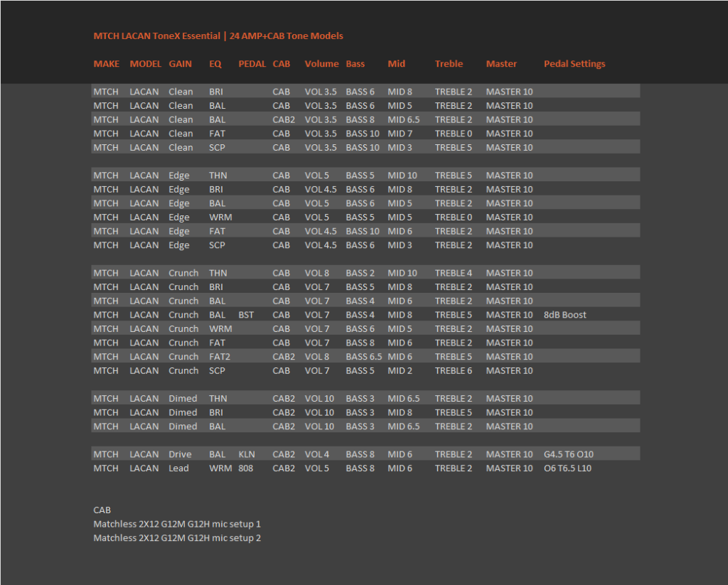Click Matchless 2X12 mic setup 1 line
Image resolution: width=728 pixels, height=585 pixels.
point(177,524)
